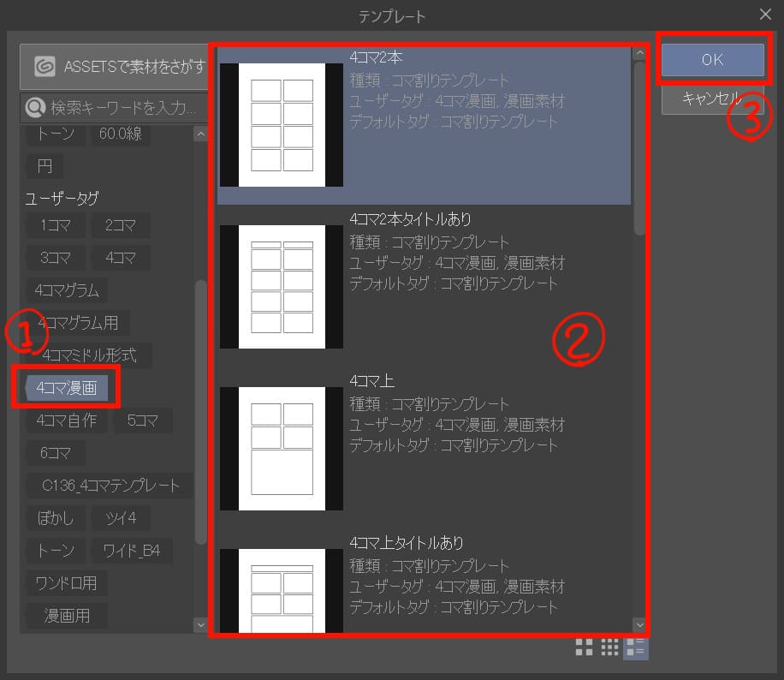
Task: Click tag list scroll down arrow
Action: tap(200, 624)
